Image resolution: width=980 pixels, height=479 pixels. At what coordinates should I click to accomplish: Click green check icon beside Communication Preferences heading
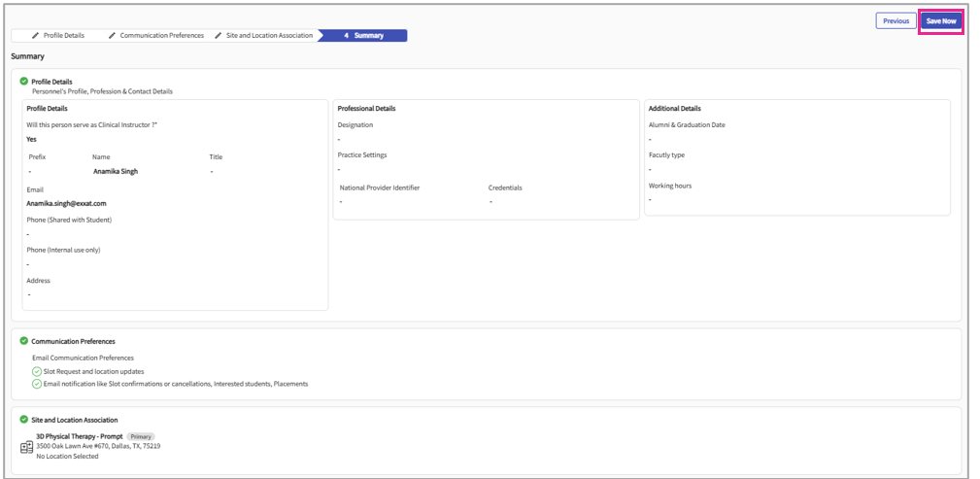pyautogui.click(x=24, y=341)
